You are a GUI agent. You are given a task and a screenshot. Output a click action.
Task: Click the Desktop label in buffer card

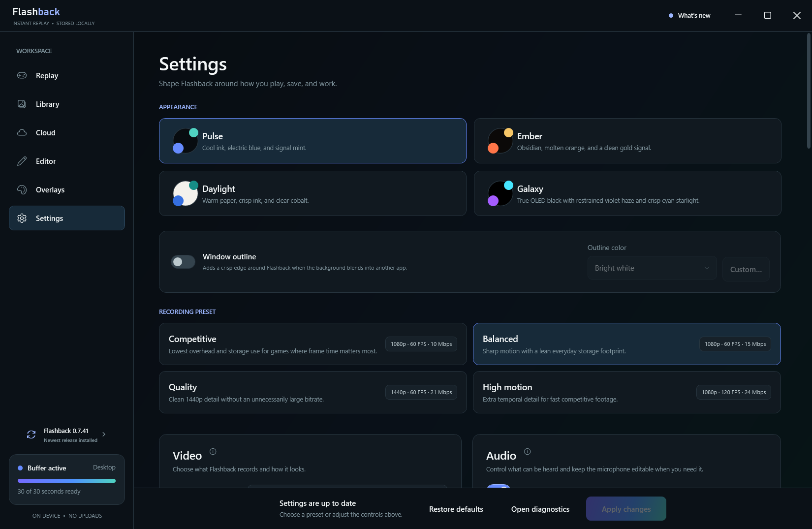pos(104,467)
